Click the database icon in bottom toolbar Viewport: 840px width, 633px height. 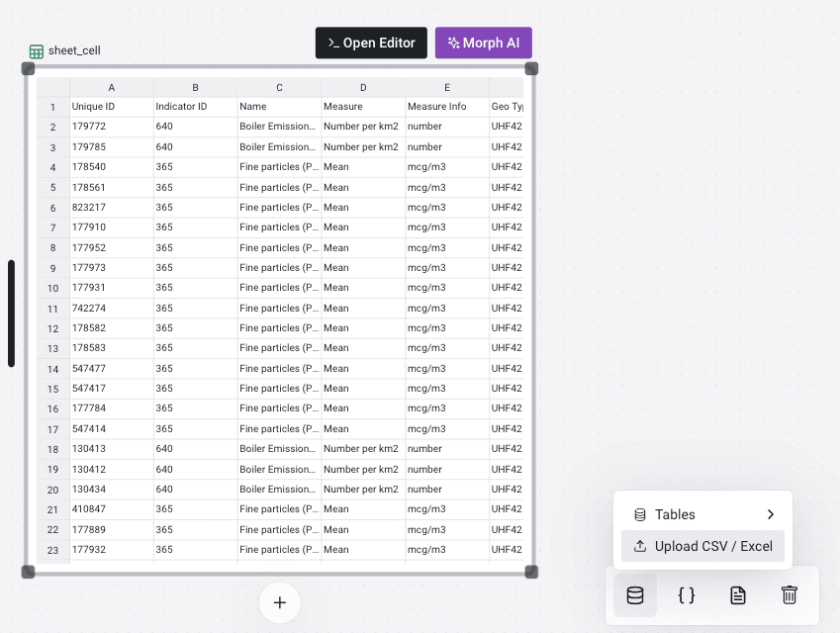click(635, 595)
